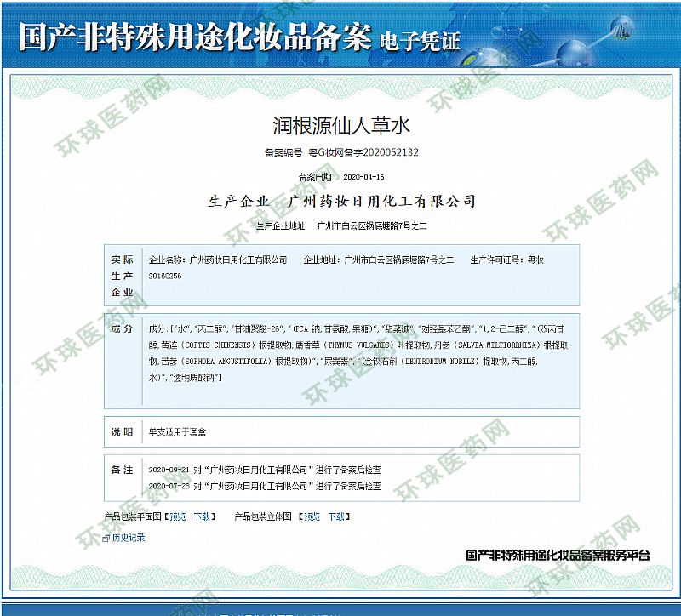Download the 产品包装平面图 flat packaging image
Image resolution: width=681 pixels, height=616 pixels.
202,516
